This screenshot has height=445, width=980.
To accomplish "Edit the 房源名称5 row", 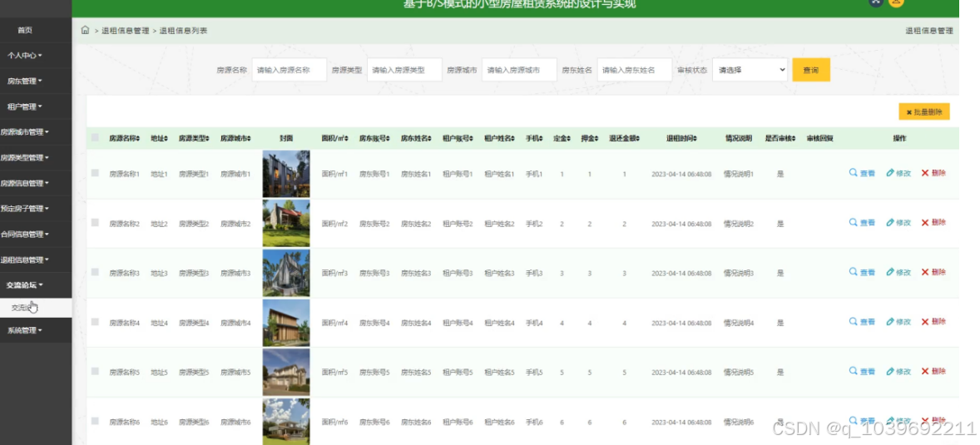I will click(898, 371).
